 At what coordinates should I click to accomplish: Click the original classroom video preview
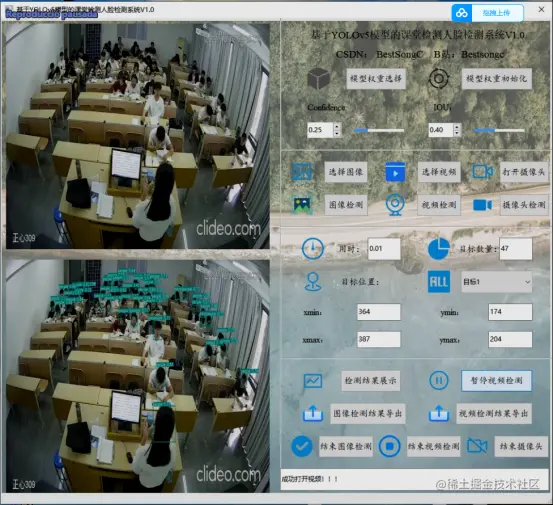pos(138,136)
